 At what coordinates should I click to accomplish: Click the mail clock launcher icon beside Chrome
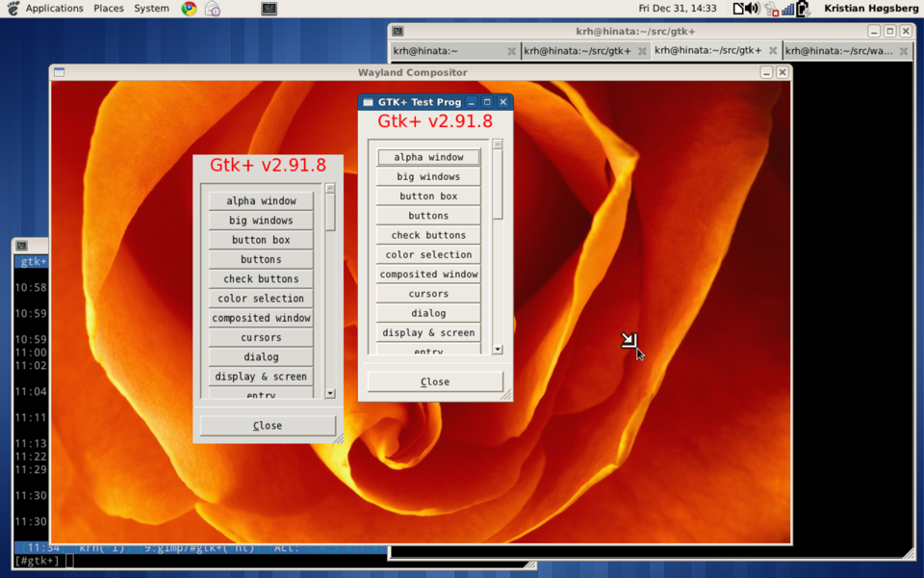click(212, 9)
